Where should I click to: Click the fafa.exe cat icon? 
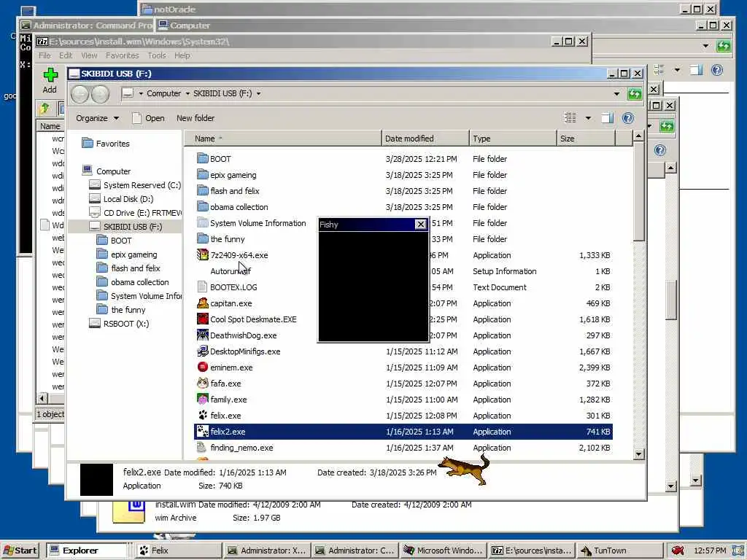tap(203, 384)
